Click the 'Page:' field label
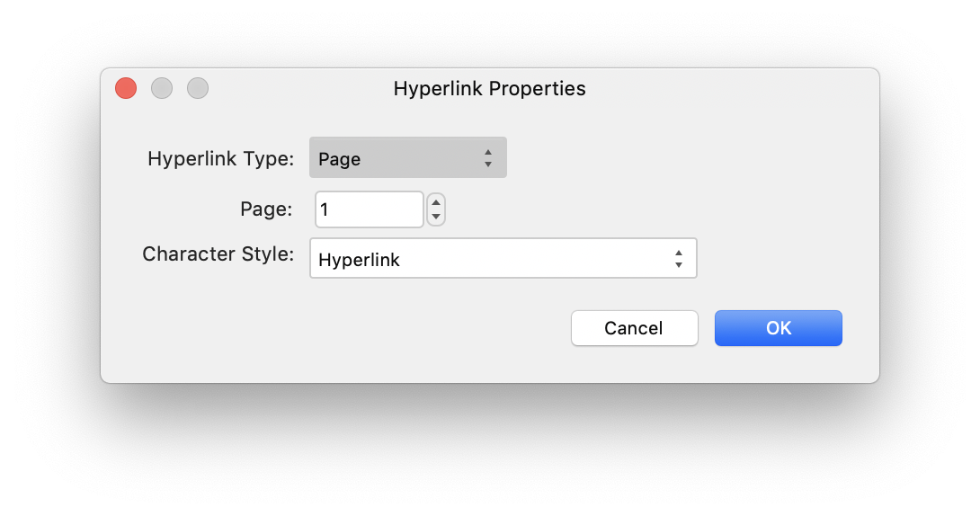This screenshot has width=980, height=516. [x=266, y=209]
